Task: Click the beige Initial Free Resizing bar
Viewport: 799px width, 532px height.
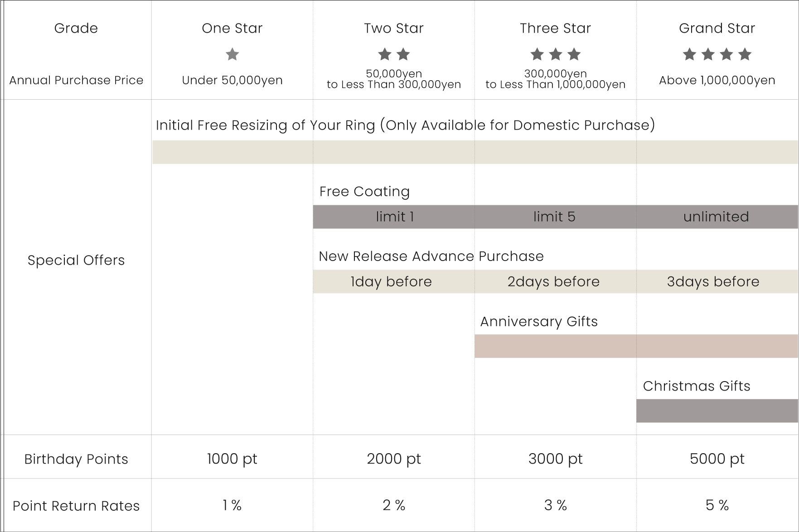Action: pos(475,152)
